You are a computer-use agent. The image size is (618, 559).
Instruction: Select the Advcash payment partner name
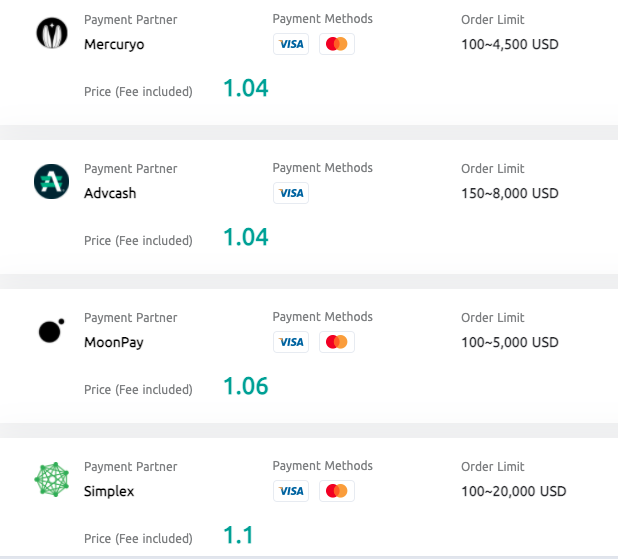(x=110, y=193)
